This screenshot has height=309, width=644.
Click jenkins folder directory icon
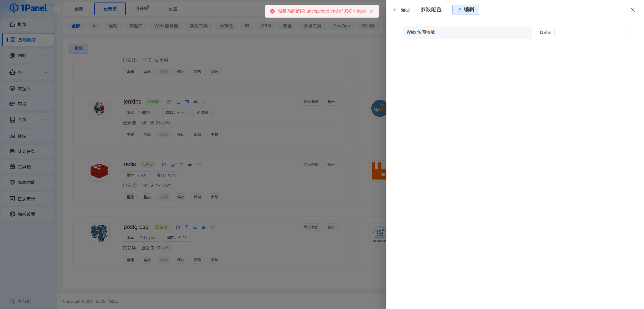[169, 102]
